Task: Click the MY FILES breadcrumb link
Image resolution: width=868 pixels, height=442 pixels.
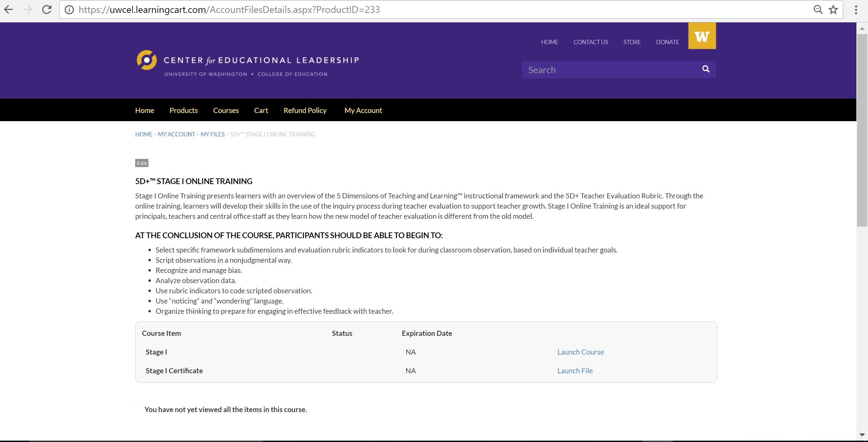Action: pos(212,134)
